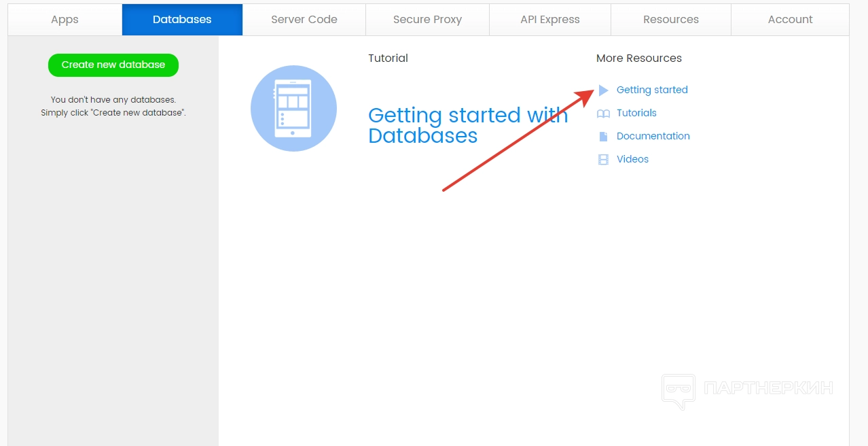The width and height of the screenshot is (868, 446).
Task: Click the page icon beside Documentation
Action: coord(603,137)
